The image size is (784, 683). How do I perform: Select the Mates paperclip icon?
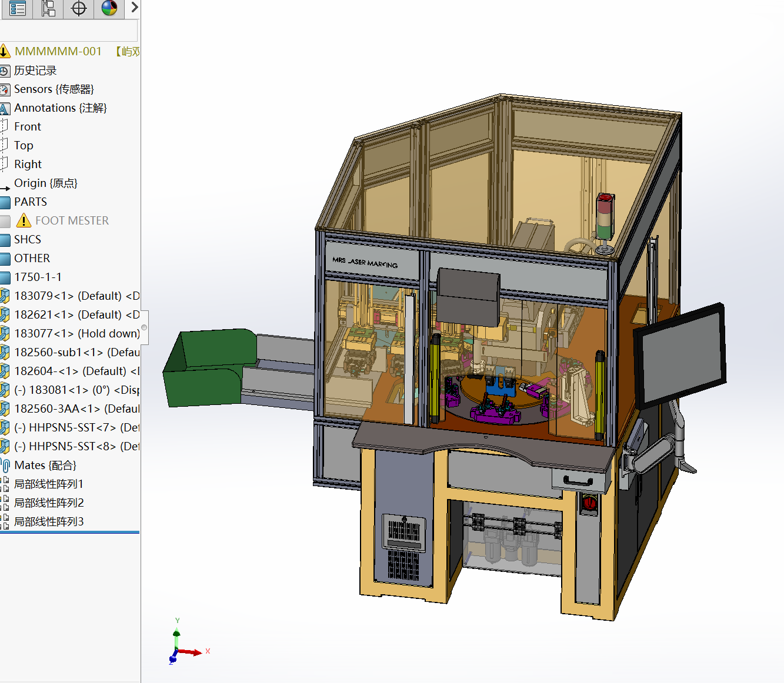5,466
